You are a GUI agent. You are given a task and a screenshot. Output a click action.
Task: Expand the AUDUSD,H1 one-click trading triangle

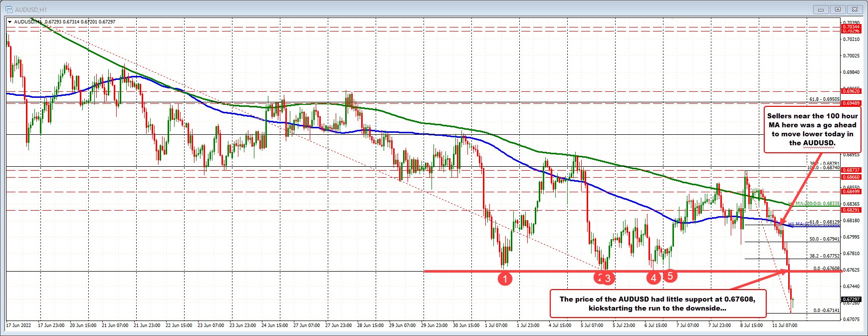9,22
